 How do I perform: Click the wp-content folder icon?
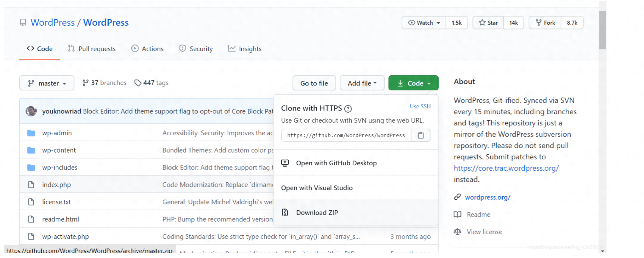coord(31,150)
